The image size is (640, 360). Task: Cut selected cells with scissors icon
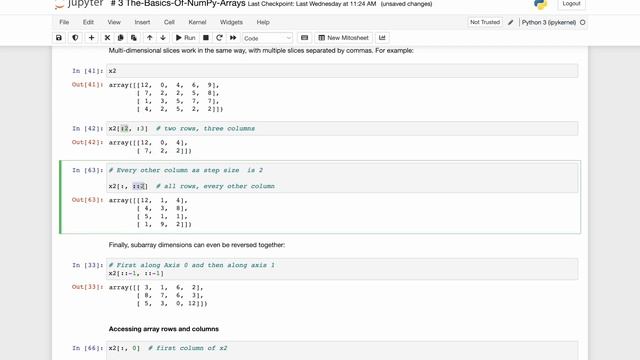coord(107,38)
